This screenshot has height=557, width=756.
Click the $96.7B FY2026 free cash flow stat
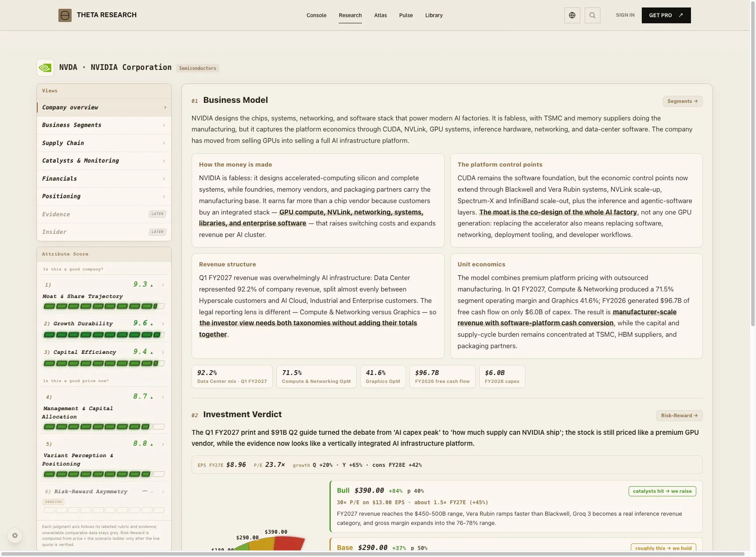point(442,377)
